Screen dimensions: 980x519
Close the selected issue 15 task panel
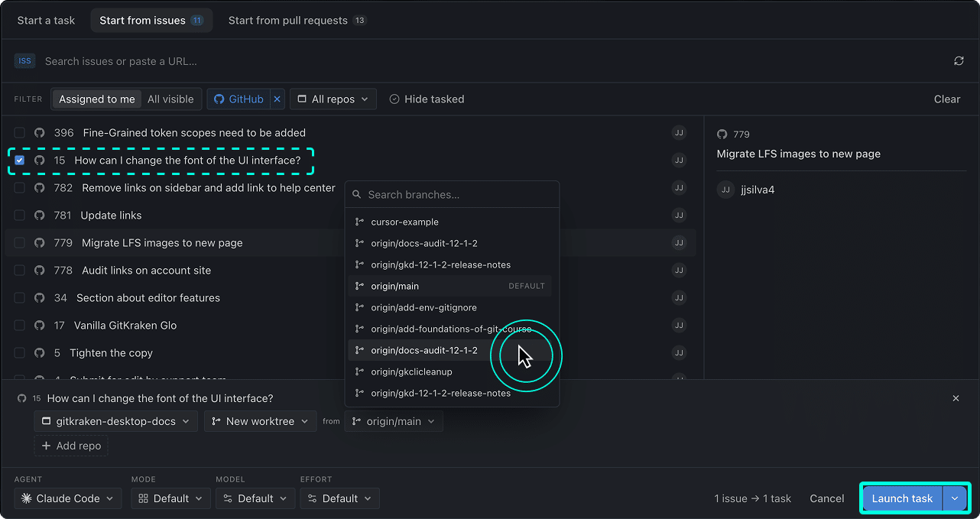(x=956, y=398)
